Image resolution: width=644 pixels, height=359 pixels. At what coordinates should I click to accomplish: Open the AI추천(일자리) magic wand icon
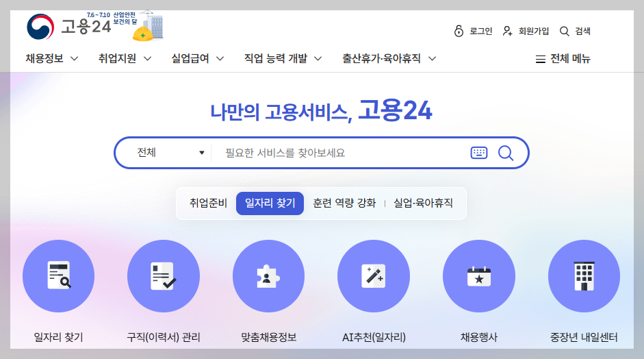pos(374,276)
